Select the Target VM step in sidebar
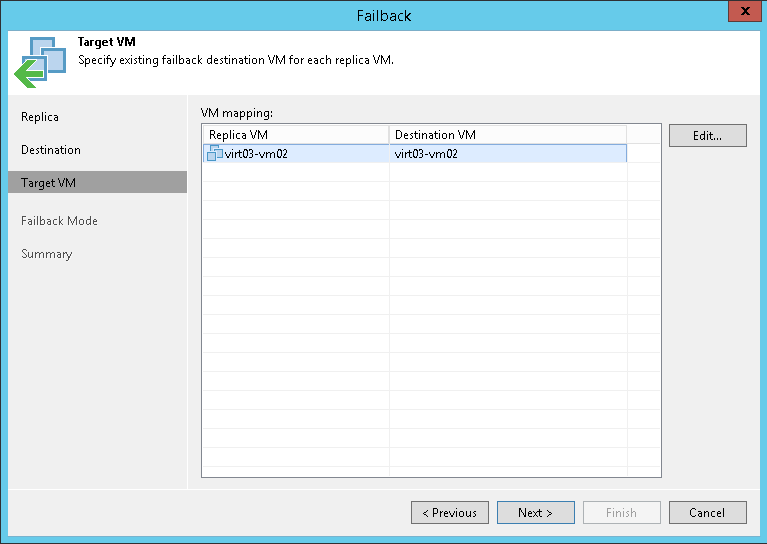Screen dimensions: 767x544 click(48, 183)
